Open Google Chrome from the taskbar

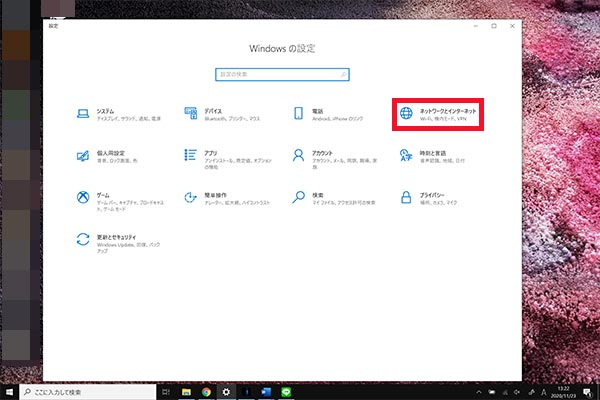click(x=206, y=392)
